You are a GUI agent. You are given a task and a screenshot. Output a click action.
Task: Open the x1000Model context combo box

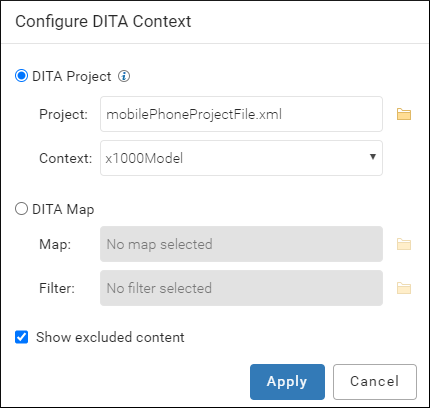pos(241,158)
